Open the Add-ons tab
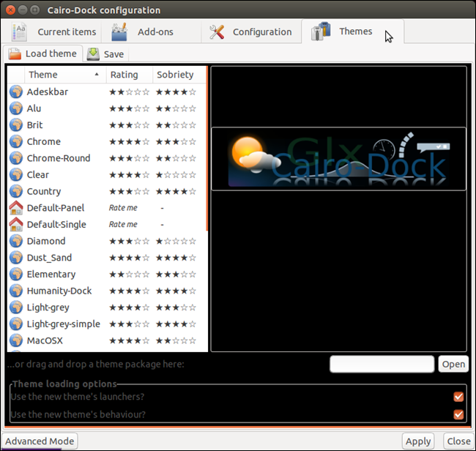The width and height of the screenshot is (476, 451). coord(151,32)
